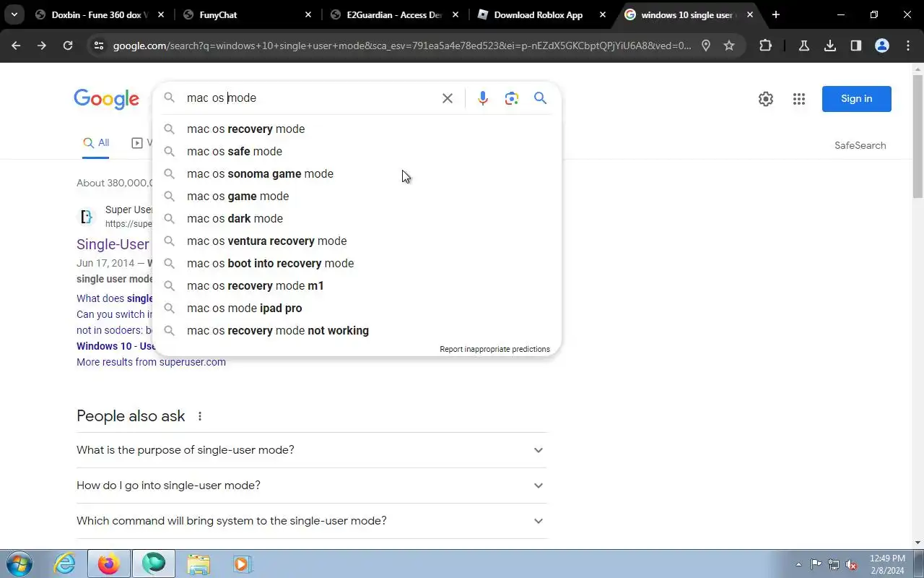Expand 'What is the purpose of single-user mode?'
Image resolution: width=924 pixels, height=578 pixels.
coord(312,450)
